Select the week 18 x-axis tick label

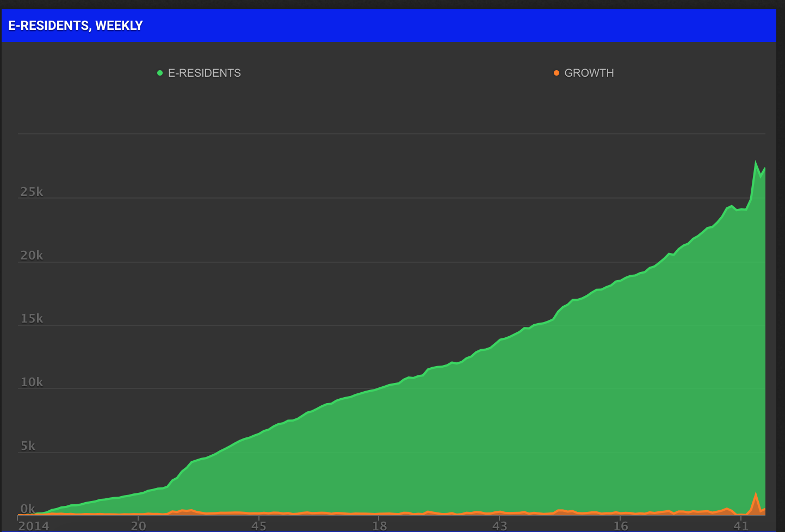[379, 525]
